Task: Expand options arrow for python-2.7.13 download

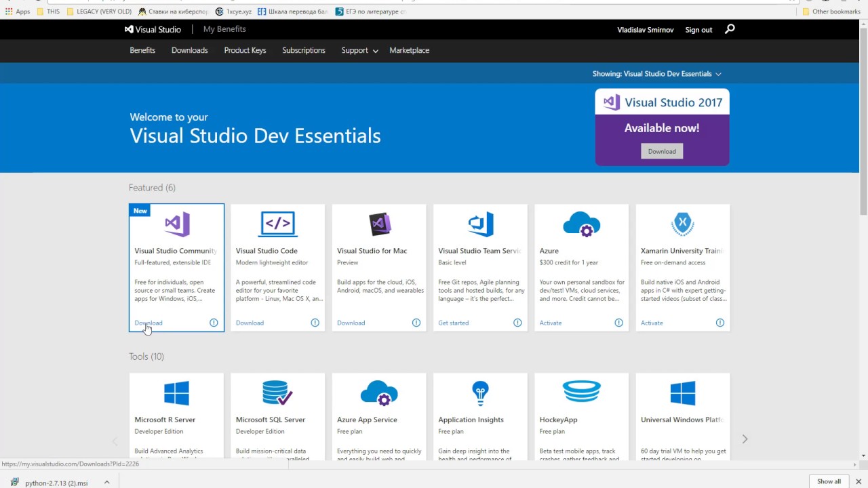Action: click(106, 483)
